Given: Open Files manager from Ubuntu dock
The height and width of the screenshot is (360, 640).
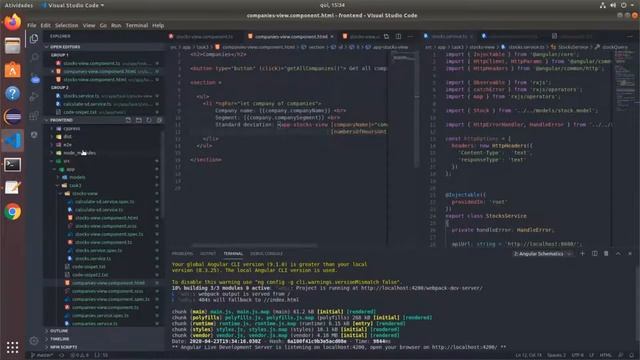Looking at the screenshot, I should [x=13, y=46].
